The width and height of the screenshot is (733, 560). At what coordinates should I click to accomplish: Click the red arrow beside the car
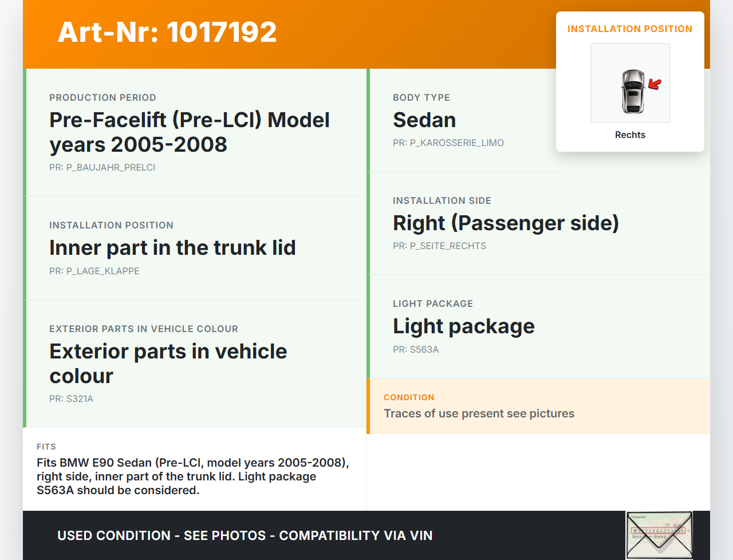(x=655, y=84)
